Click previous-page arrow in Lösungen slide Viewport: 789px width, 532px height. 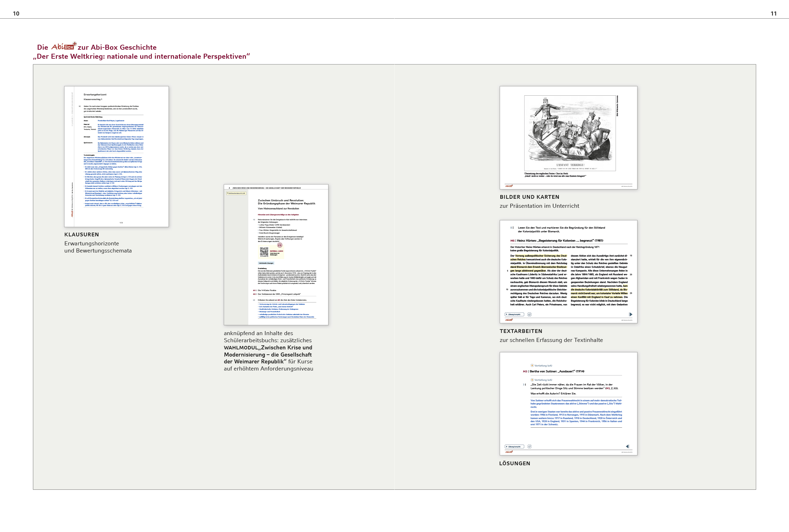(627, 447)
